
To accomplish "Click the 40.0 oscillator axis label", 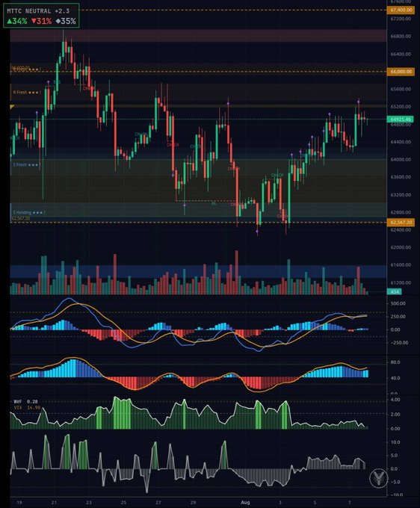I will (x=395, y=378).
